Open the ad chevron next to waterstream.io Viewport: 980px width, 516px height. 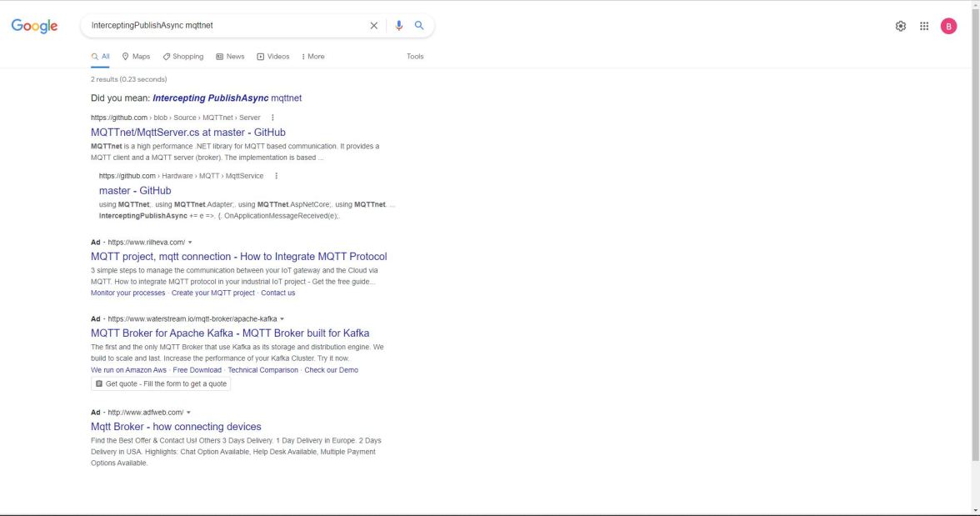[282, 319]
